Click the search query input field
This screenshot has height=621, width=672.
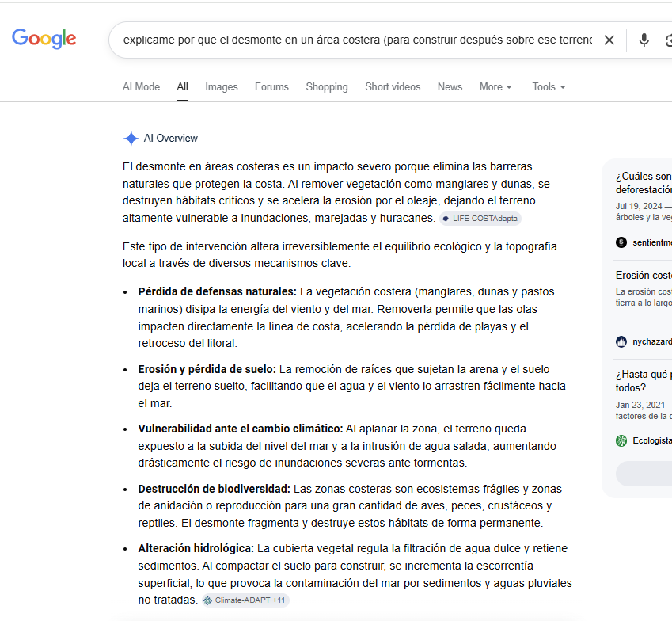coord(357,40)
